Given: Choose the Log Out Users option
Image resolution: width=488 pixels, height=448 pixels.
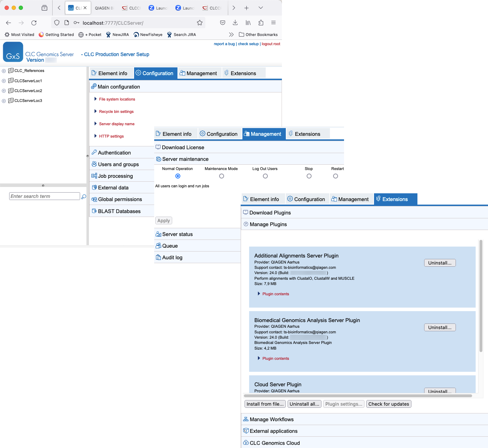Looking at the screenshot, I should (265, 176).
